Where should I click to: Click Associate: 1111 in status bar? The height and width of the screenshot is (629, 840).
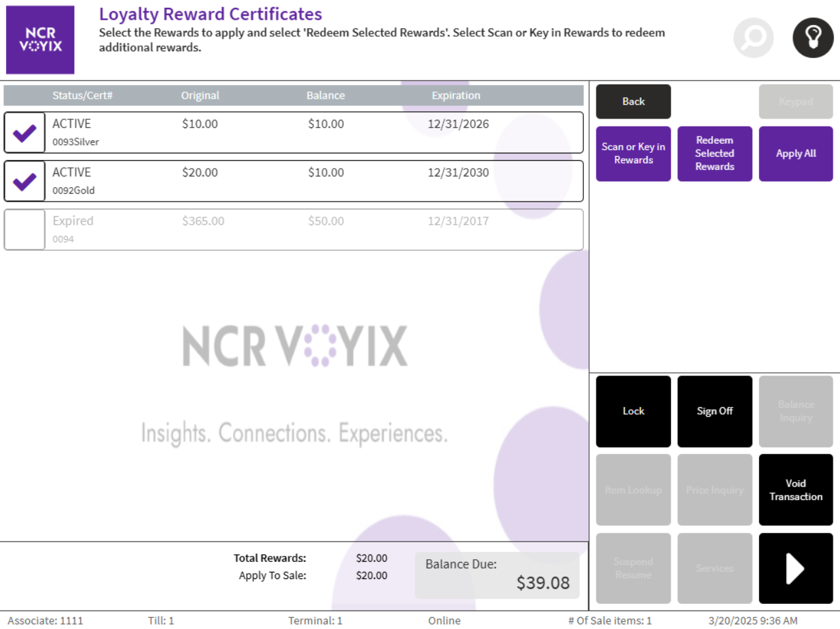point(45,620)
